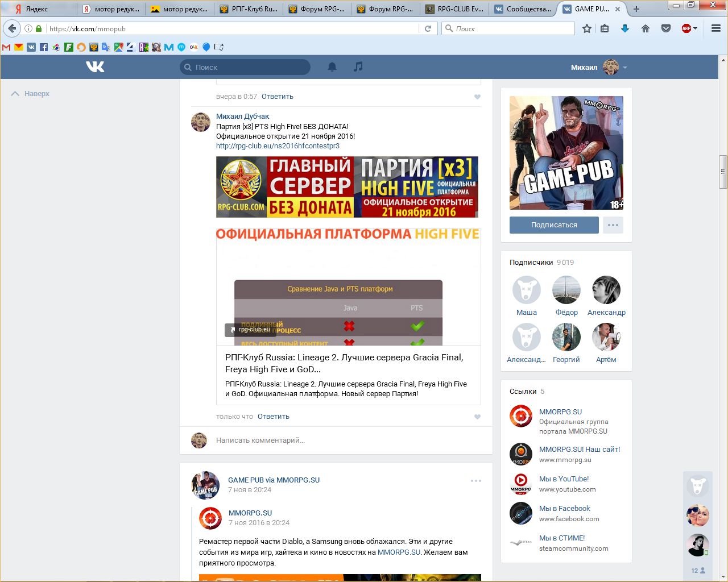The image size is (728, 582).
Task: Go to the Firefox Home page icon
Action: (646, 28)
